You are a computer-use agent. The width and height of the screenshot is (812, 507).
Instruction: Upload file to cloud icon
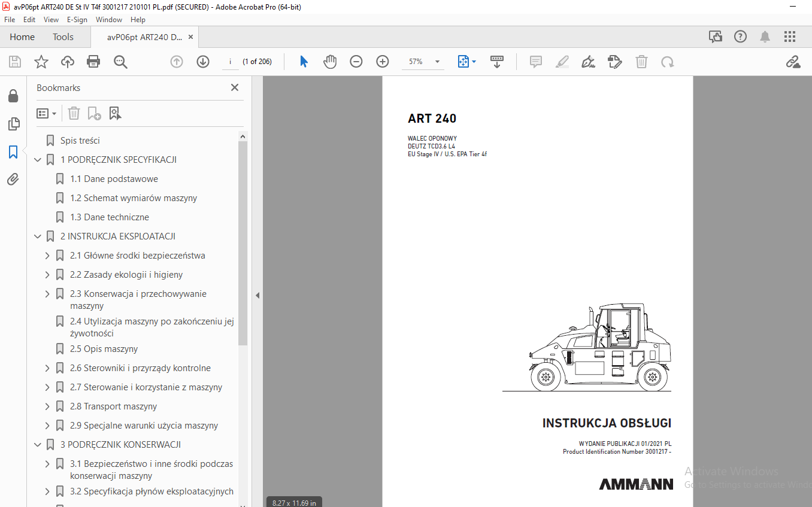68,62
